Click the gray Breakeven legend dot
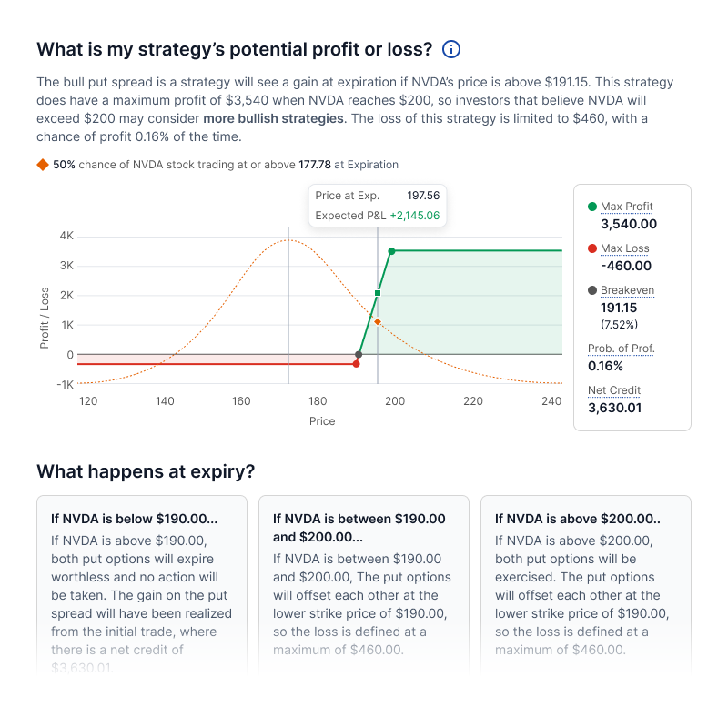The height and width of the screenshot is (728, 728). (592, 290)
